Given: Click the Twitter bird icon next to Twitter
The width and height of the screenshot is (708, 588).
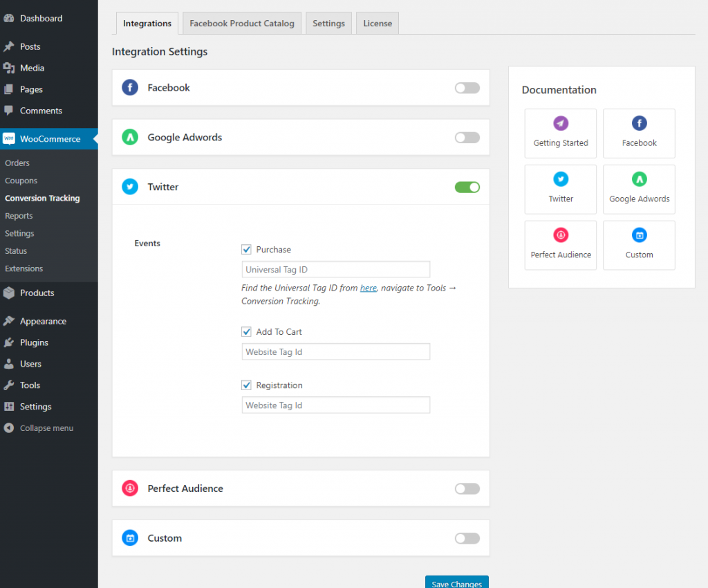Looking at the screenshot, I should (x=130, y=186).
